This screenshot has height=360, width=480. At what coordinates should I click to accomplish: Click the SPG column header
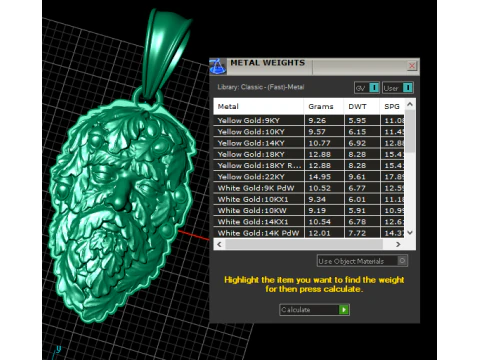tap(392, 107)
